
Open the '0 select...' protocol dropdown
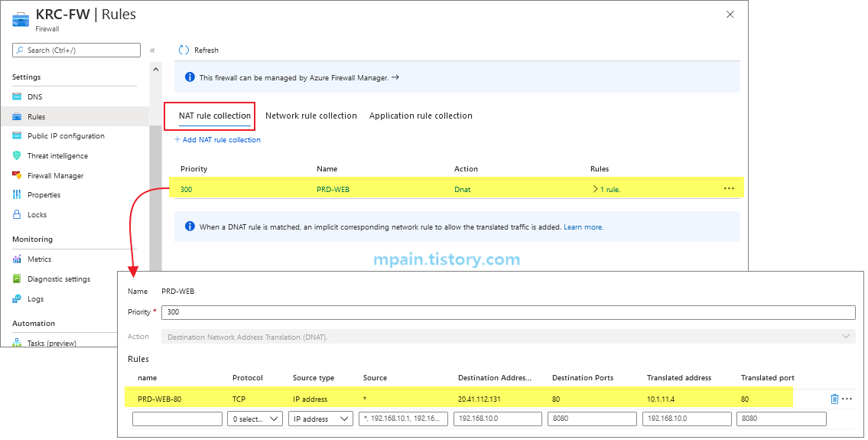pos(255,419)
